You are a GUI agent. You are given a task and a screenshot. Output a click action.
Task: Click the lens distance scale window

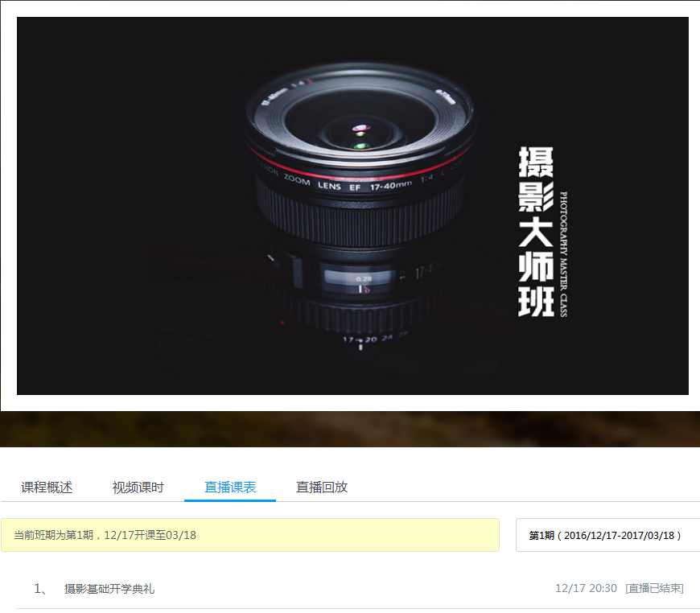click(360, 279)
